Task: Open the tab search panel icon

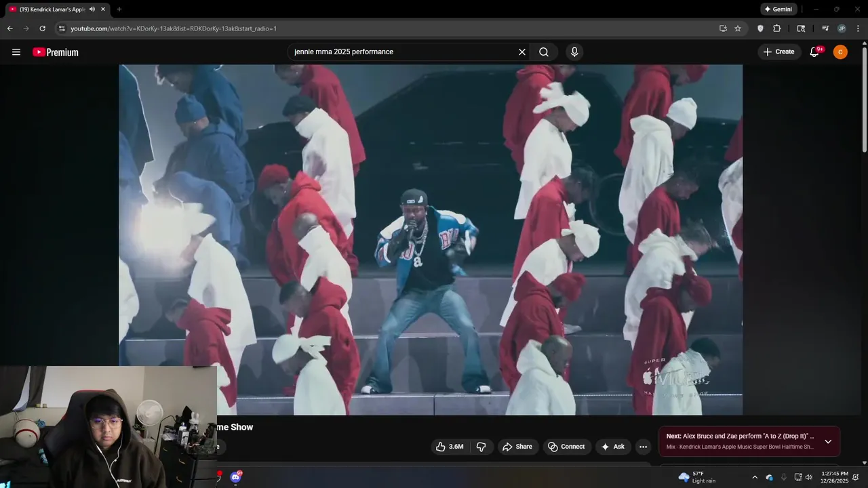Action: (x=801, y=28)
